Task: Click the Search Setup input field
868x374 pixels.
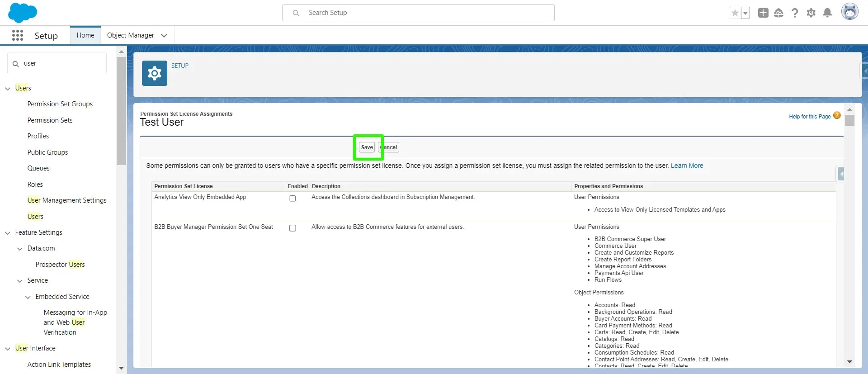Action: pyautogui.click(x=418, y=13)
